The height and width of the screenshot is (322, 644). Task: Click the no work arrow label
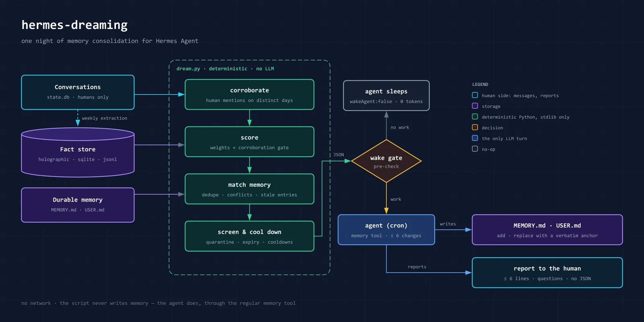click(400, 127)
